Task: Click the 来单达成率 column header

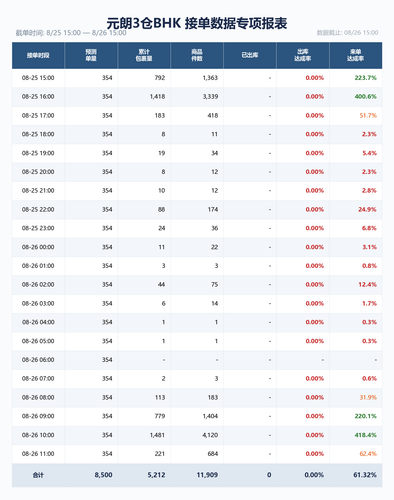Action: click(356, 55)
